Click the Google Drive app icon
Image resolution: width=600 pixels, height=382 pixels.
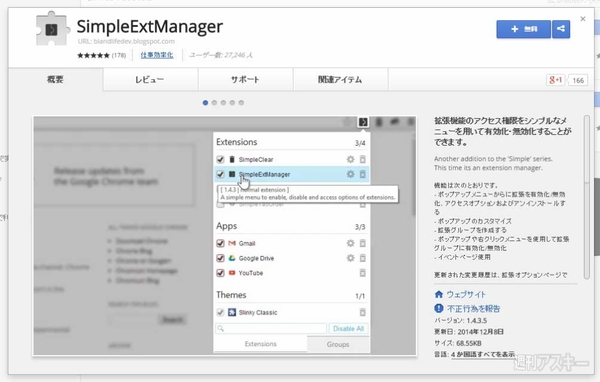232,258
